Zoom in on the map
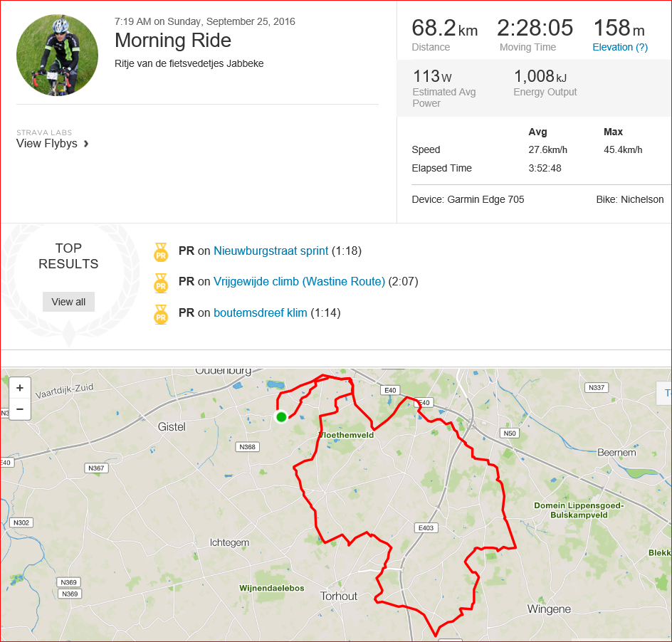Image resolution: width=672 pixels, height=642 pixels. pyautogui.click(x=19, y=388)
